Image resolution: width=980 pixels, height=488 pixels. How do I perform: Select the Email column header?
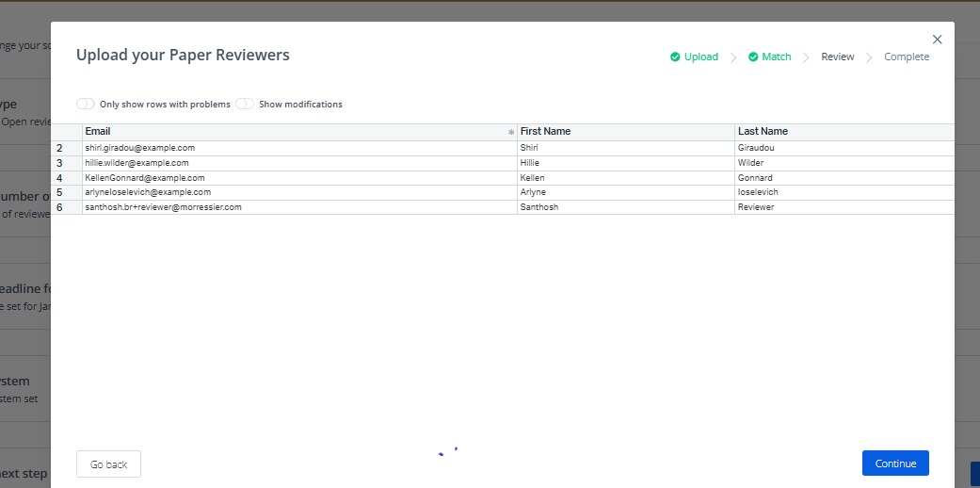(292, 132)
